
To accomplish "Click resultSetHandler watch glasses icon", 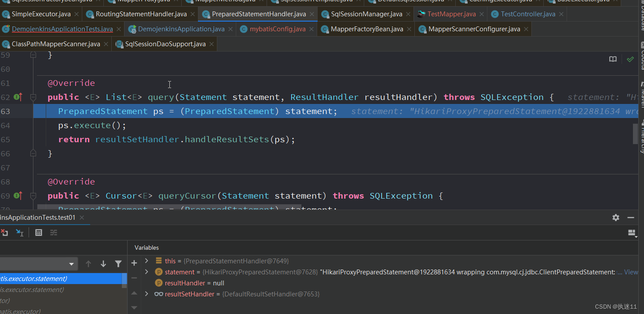I will (x=159, y=294).
